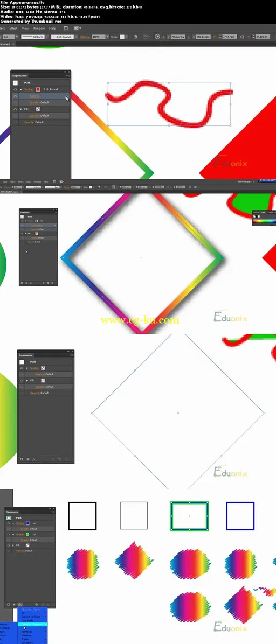This screenshot has width=276, height=644.
Task: Click red Stroke swatch in top frame panel
Action: click(x=38, y=89)
